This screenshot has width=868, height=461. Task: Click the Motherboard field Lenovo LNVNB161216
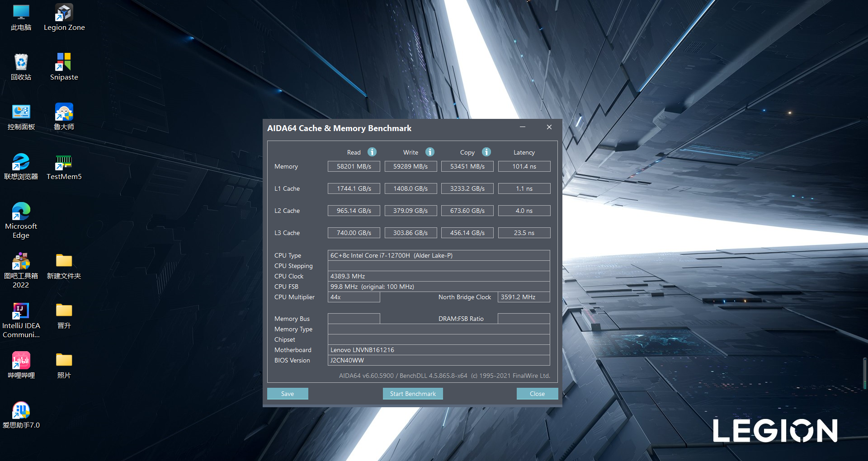pos(439,350)
